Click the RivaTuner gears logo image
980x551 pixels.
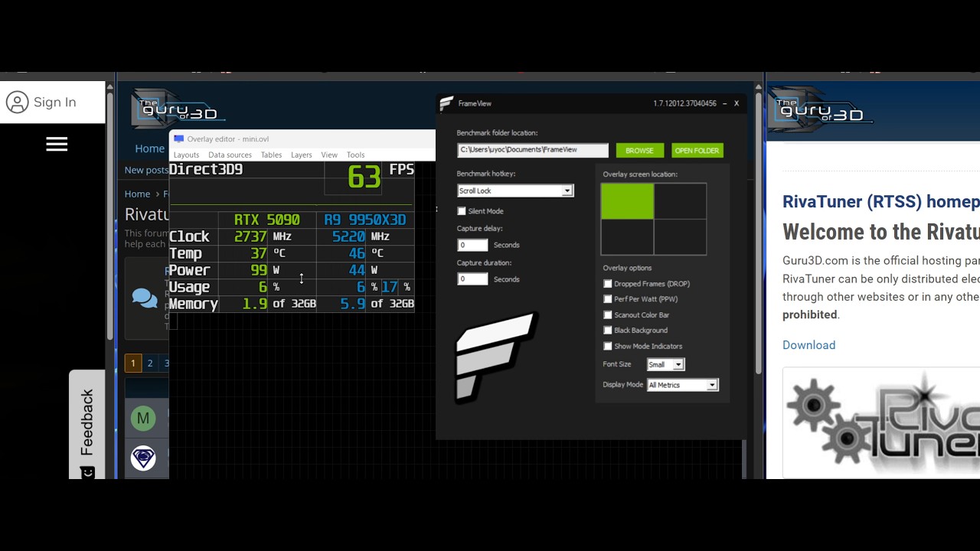(881, 422)
